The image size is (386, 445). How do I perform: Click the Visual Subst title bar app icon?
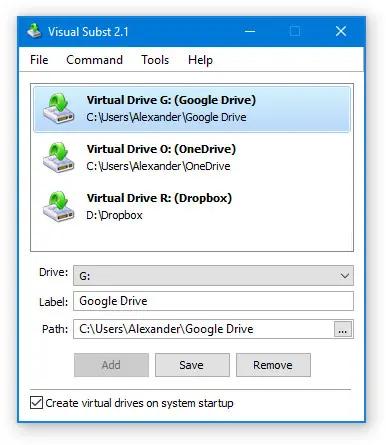(x=34, y=31)
